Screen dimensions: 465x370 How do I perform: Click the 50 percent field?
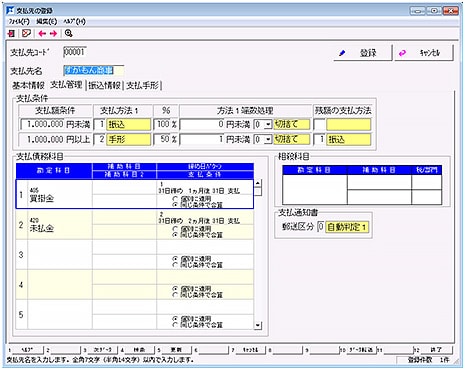[162, 139]
